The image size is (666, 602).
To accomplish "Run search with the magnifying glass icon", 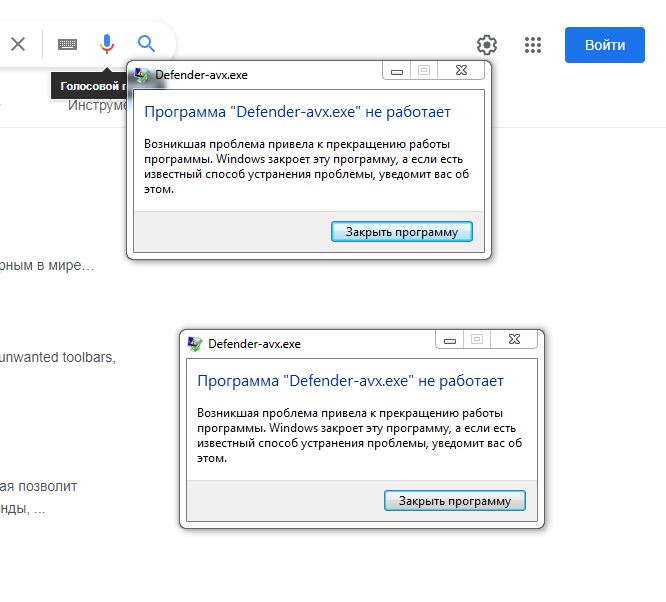I will [146, 44].
